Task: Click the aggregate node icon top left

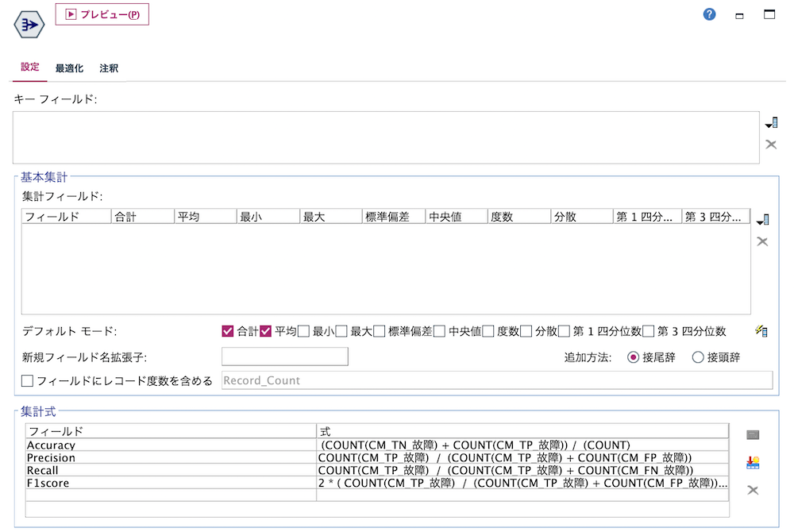Action: tap(28, 24)
